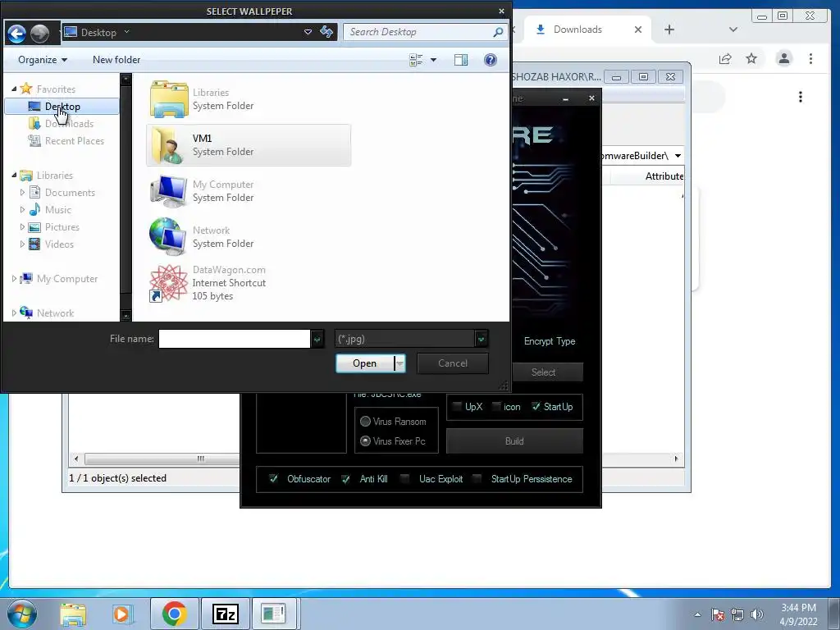Image resolution: width=840 pixels, height=630 pixels.
Task: Bookmark page with Chrome star icon
Action: coord(751,58)
